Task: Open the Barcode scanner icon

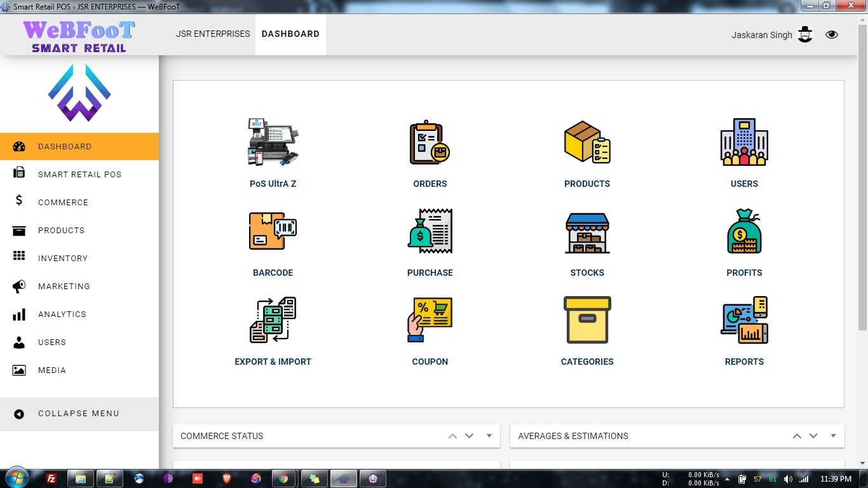Action: [x=273, y=231]
